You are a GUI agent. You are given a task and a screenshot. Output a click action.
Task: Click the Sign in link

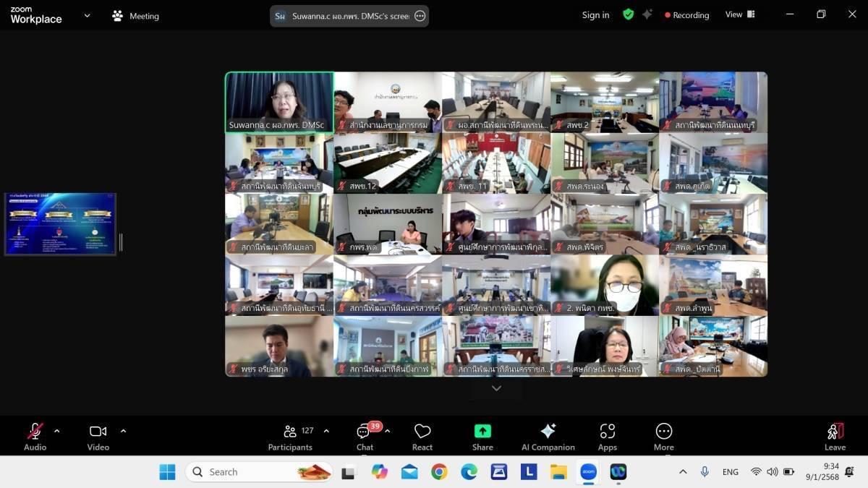pyautogui.click(x=595, y=15)
